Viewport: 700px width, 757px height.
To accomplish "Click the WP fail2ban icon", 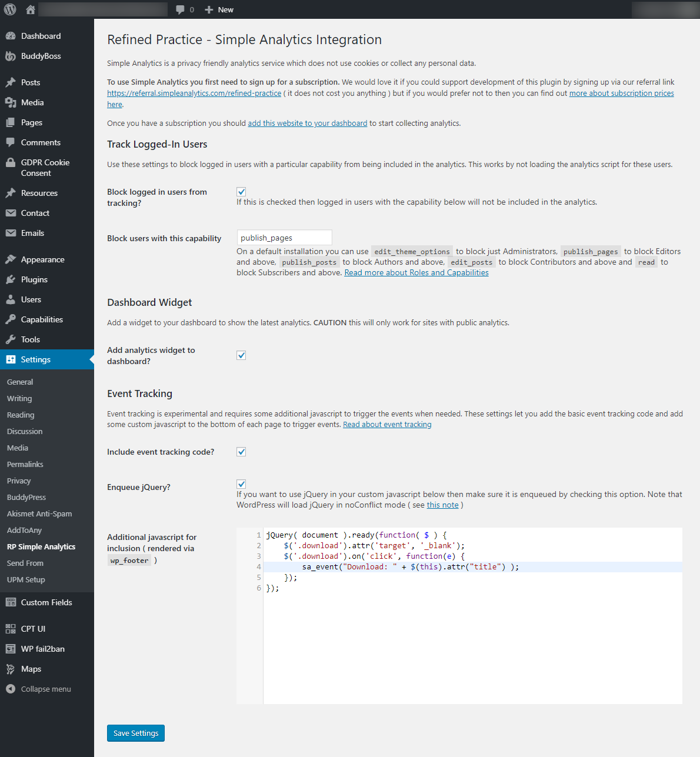I will pyautogui.click(x=11, y=649).
